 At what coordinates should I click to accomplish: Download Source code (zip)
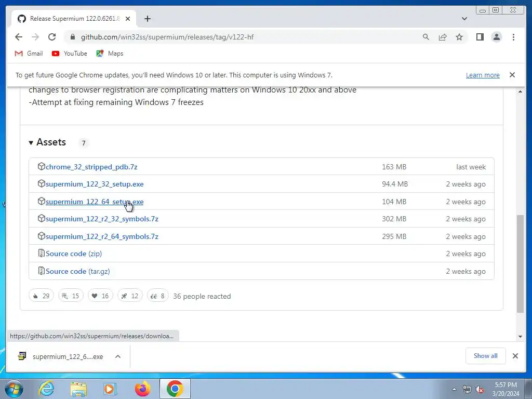pyautogui.click(x=74, y=254)
